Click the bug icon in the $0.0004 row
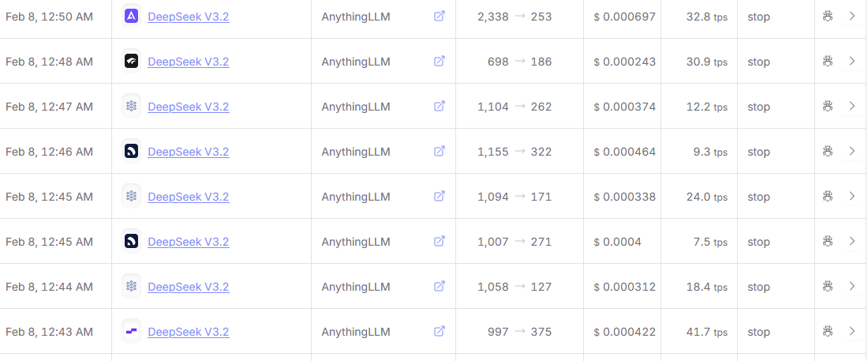The width and height of the screenshot is (868, 361). point(828,241)
